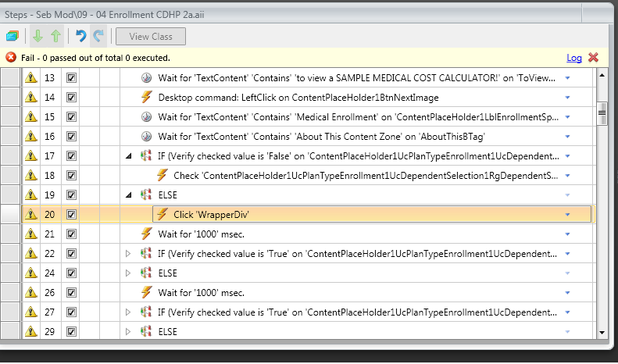Click lightning icon of step 14
This screenshot has height=364, width=618.
(146, 98)
